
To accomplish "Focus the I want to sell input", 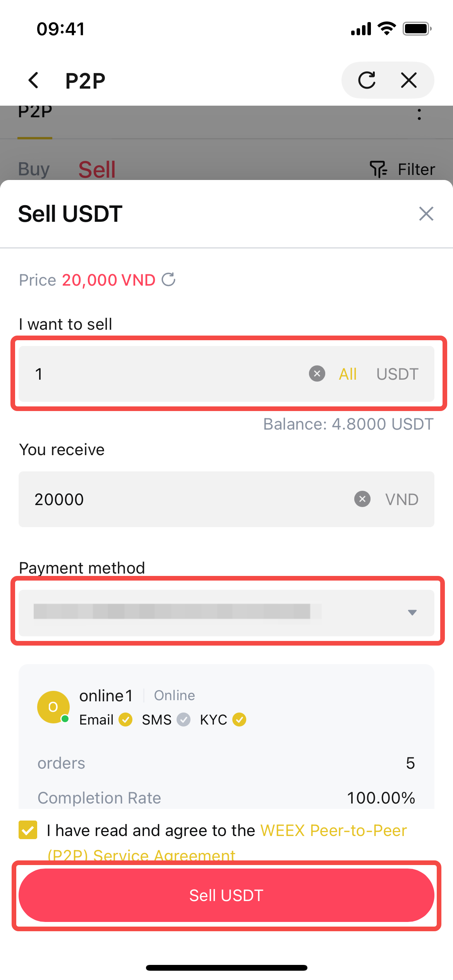I will [x=163, y=374].
